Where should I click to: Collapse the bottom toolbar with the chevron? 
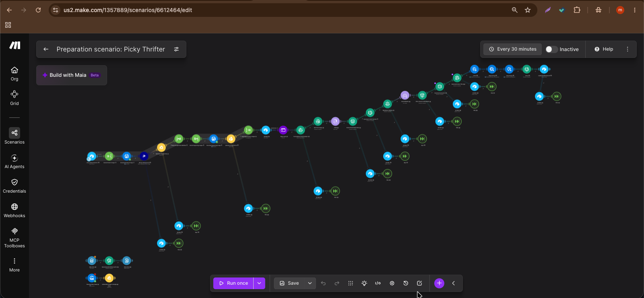coord(454,283)
